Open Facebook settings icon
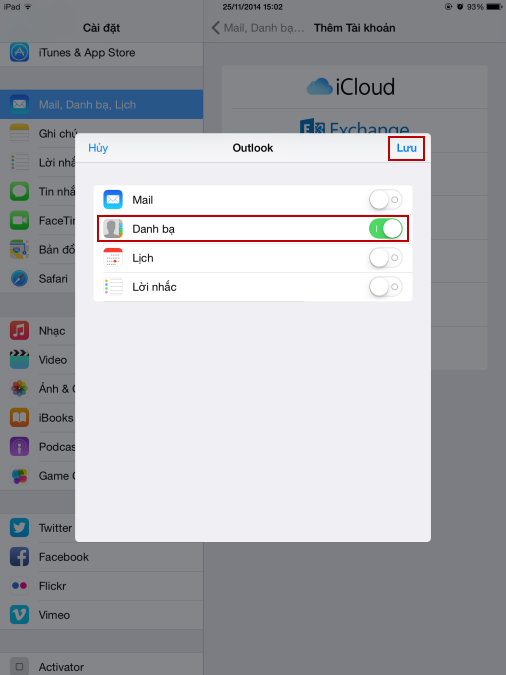 click(19, 557)
